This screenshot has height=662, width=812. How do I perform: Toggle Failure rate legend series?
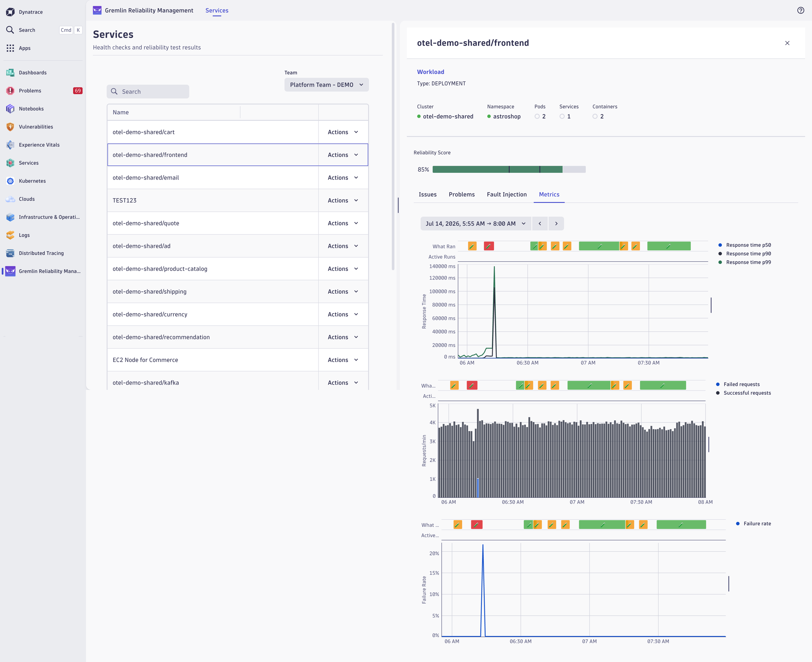(753, 523)
